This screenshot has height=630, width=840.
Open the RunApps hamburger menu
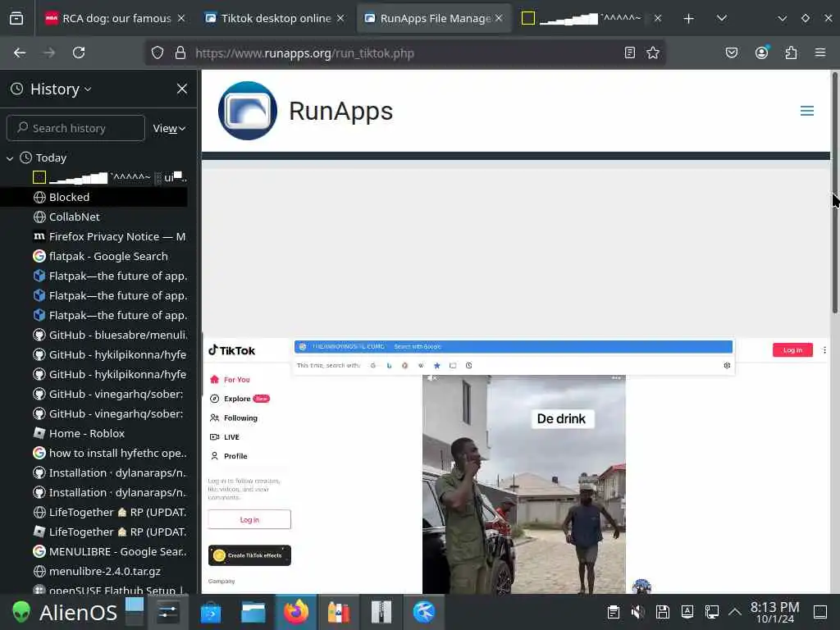click(x=807, y=111)
